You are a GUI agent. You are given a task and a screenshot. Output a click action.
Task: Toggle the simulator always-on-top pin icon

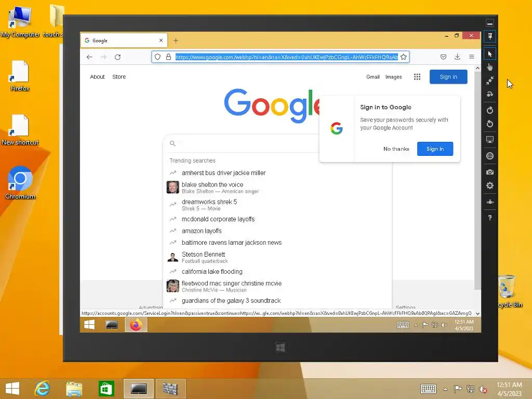(489, 36)
